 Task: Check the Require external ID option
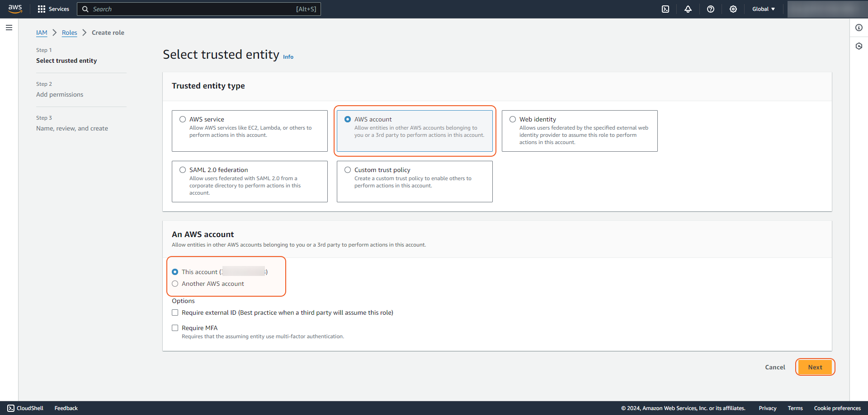point(175,312)
